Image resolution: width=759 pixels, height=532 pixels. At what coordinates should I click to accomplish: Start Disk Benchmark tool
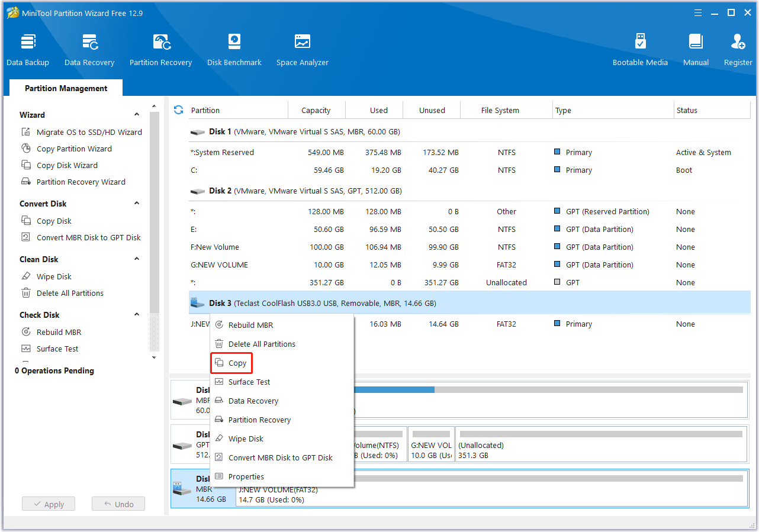[234, 50]
